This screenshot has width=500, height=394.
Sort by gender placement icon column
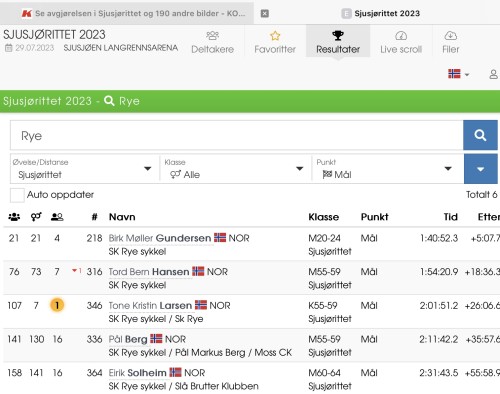tap(36, 217)
